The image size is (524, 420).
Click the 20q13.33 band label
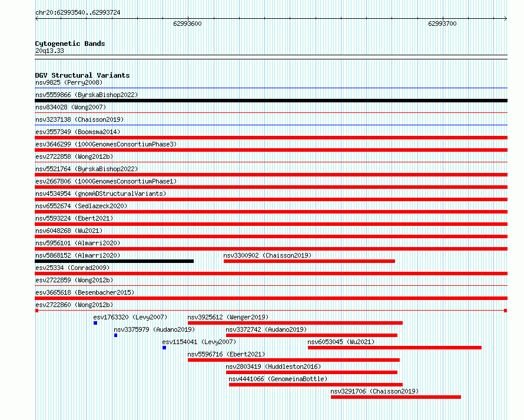click(x=49, y=51)
